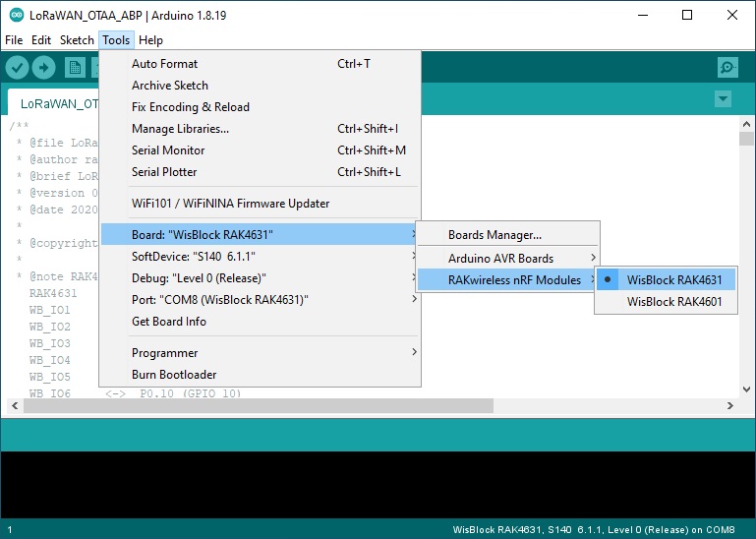
Task: Open Boards Manager...
Action: point(508,234)
